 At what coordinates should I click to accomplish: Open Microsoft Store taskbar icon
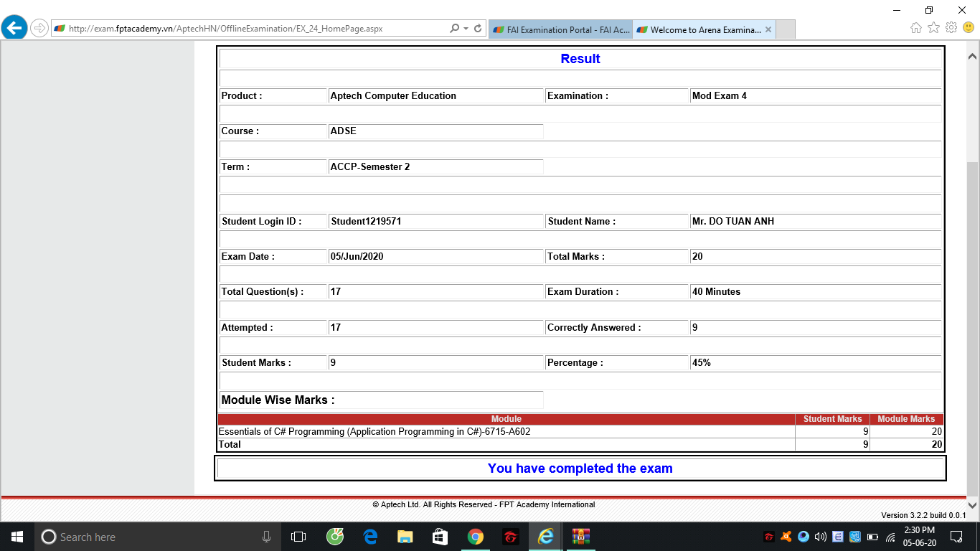[x=440, y=537]
